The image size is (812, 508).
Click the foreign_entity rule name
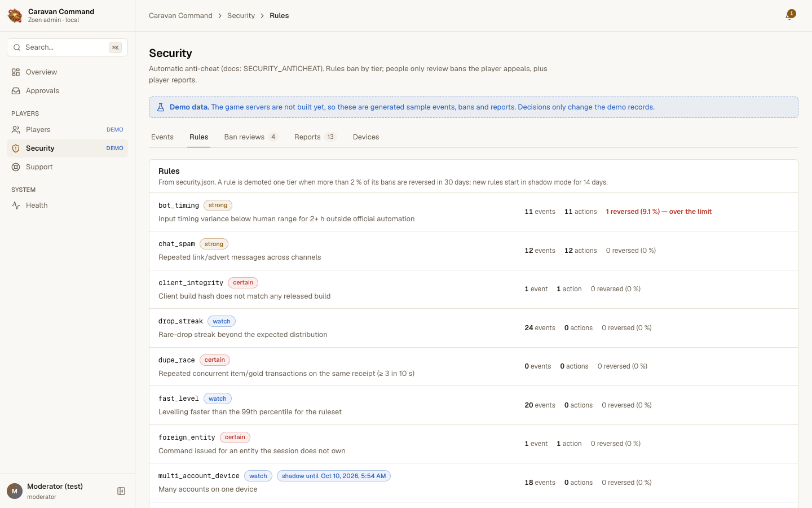pos(187,437)
